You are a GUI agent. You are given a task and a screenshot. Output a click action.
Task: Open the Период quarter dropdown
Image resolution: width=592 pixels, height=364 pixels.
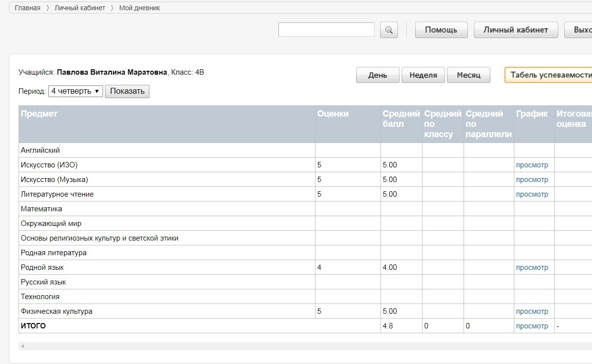(x=75, y=91)
